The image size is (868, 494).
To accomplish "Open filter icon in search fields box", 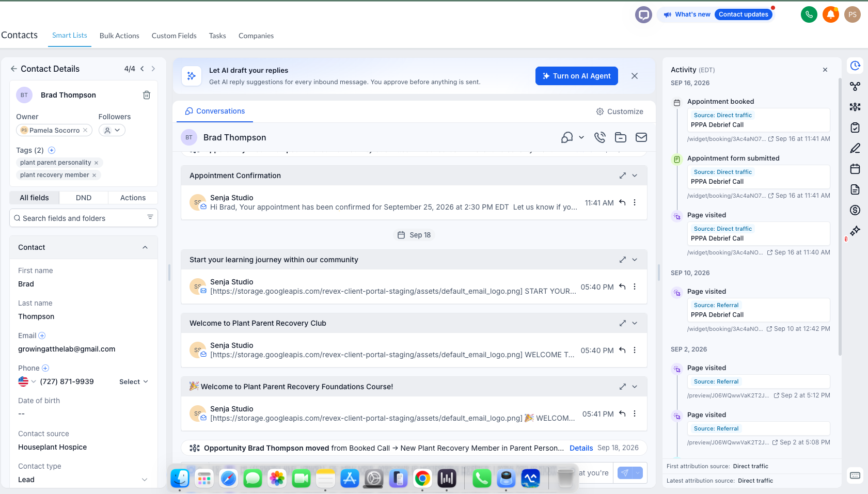I will (150, 217).
